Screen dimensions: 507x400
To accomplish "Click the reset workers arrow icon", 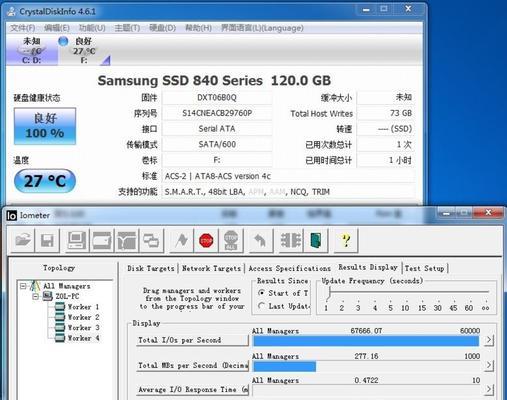I will coord(261,240).
